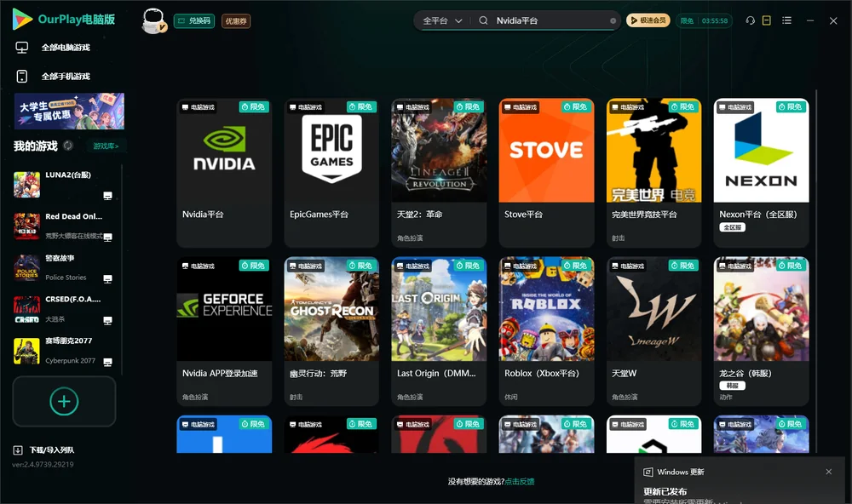Open the 龙之谷（韩服）card
This screenshot has height=504, width=852.
coord(761,331)
